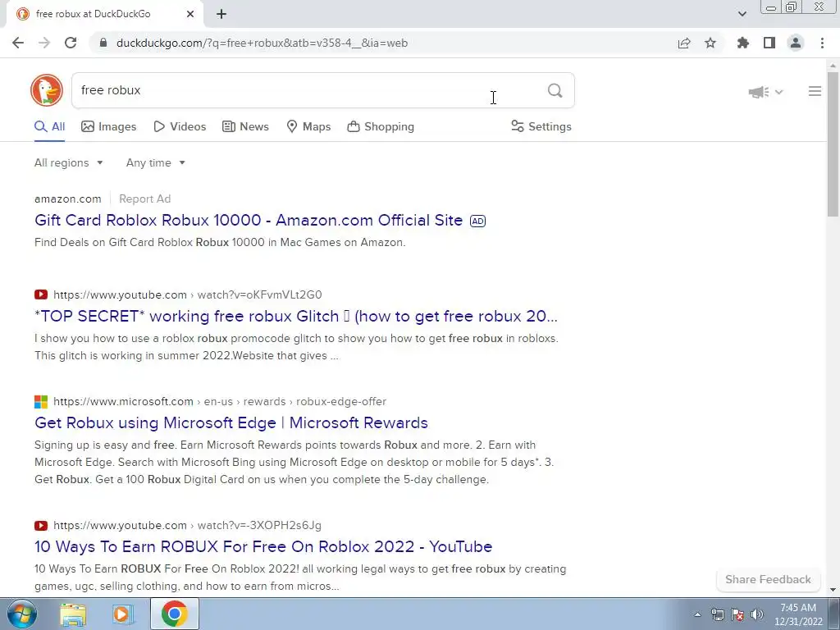Toggle the Chrome side panel icon
The width and height of the screenshot is (840, 630).
click(769, 43)
